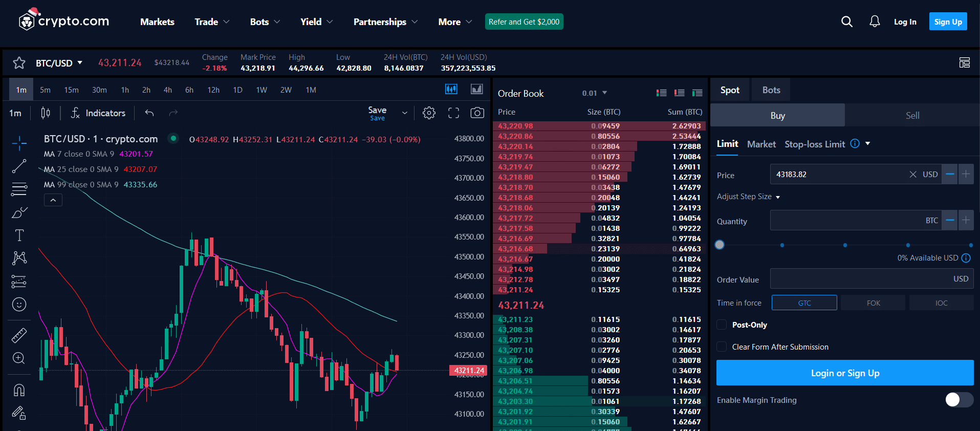Image resolution: width=980 pixels, height=431 pixels.
Task: Select the ruler measure tool
Action: (x=19, y=335)
